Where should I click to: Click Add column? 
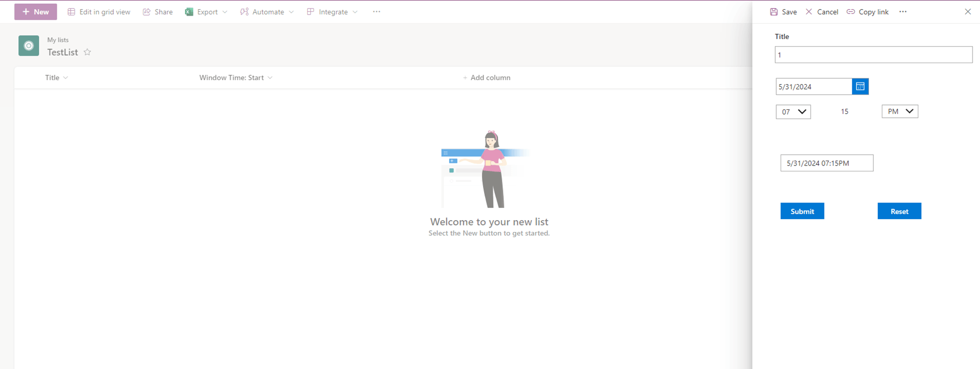coord(486,78)
